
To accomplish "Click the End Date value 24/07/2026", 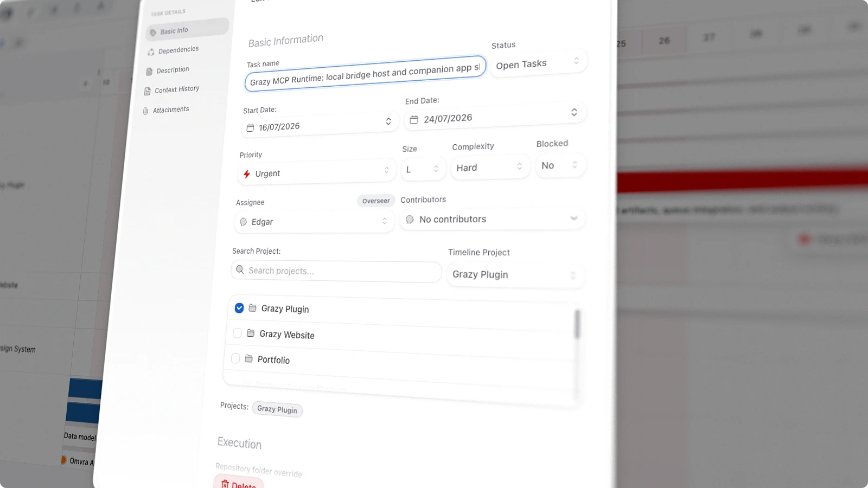I will (448, 118).
